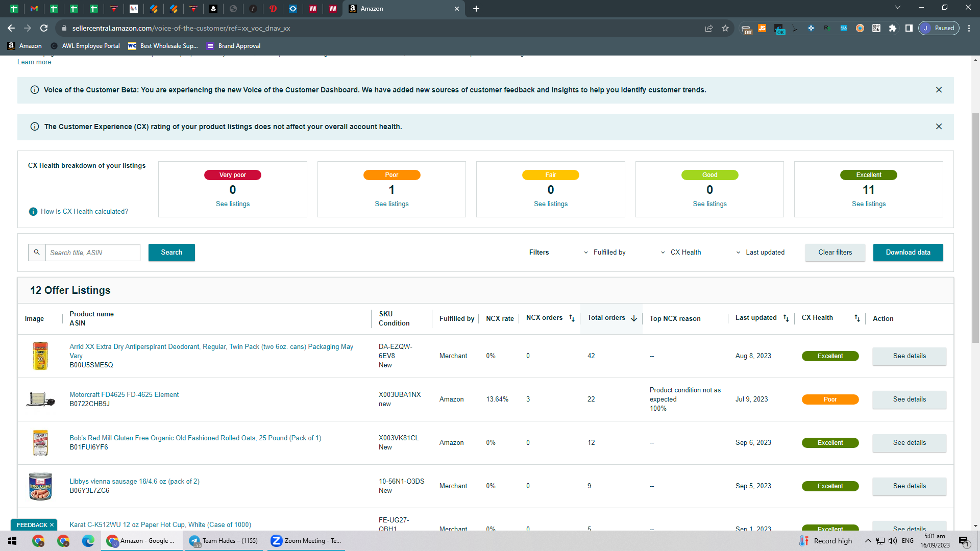Click the magnifier icon in search box

[x=37, y=253]
